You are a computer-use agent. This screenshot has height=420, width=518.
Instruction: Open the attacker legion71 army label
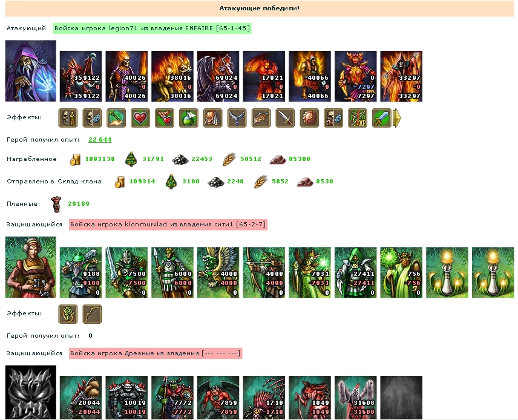152,28
